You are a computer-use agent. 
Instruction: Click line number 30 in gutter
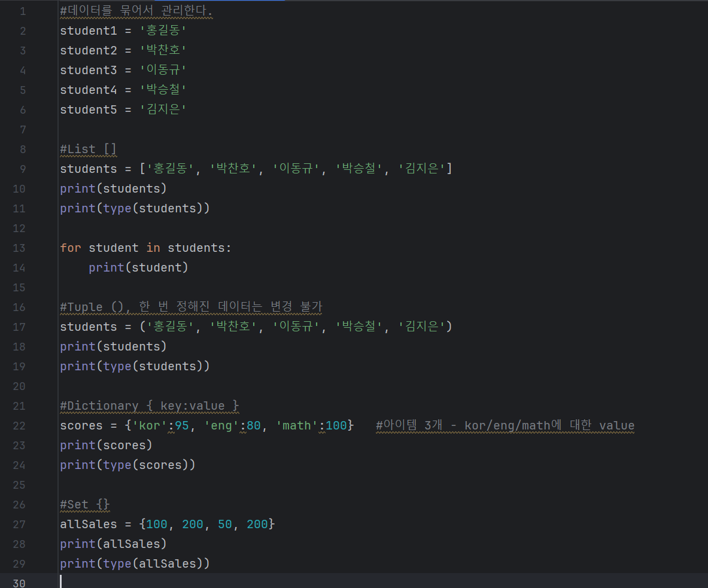19,583
